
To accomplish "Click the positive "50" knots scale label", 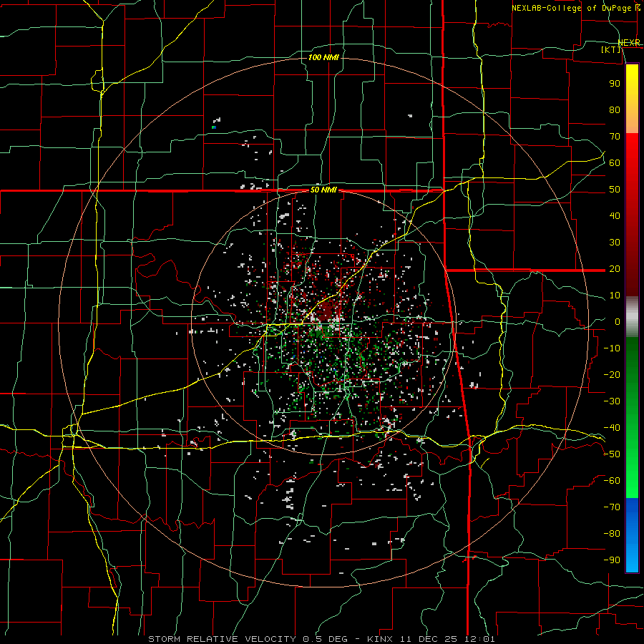I will pos(615,190).
